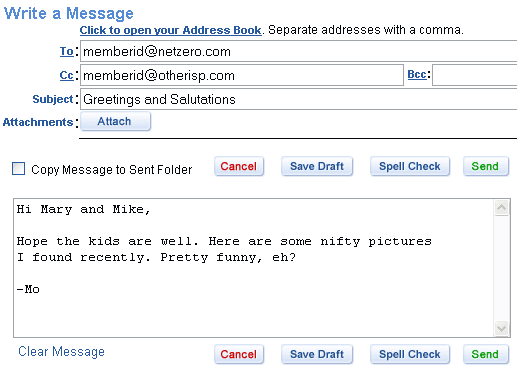Enable Copy Message to Sent Folder checkbox
This screenshot has width=517, height=367.
[18, 168]
